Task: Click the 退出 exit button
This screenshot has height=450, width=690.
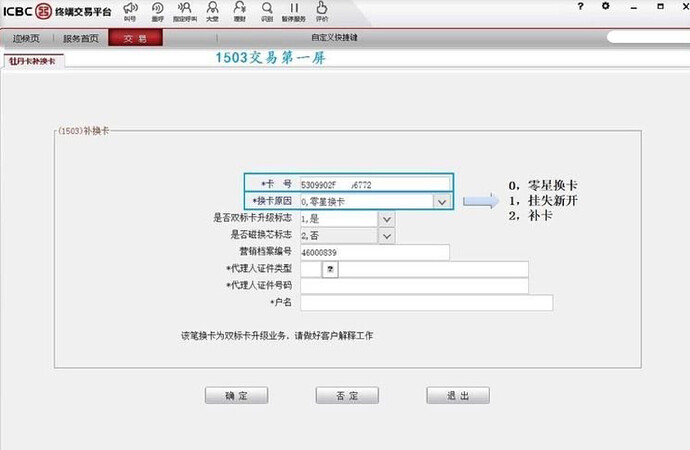Action: click(458, 395)
